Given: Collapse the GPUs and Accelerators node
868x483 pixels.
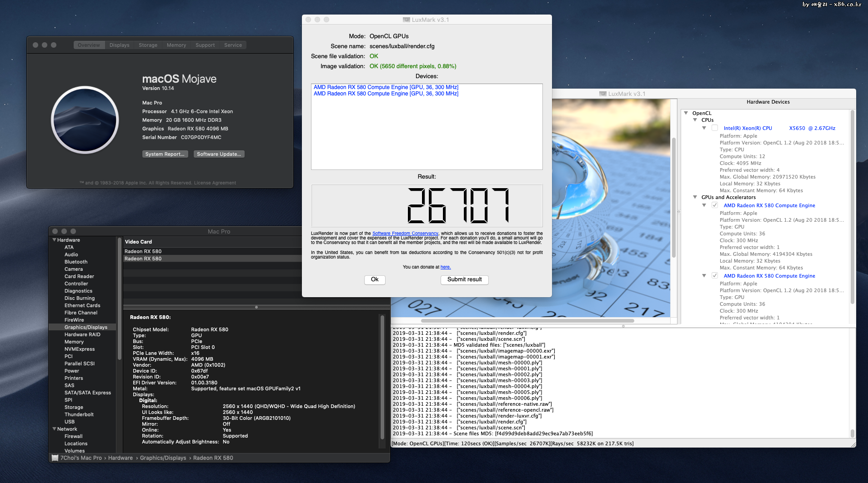Looking at the screenshot, I should pyautogui.click(x=695, y=197).
